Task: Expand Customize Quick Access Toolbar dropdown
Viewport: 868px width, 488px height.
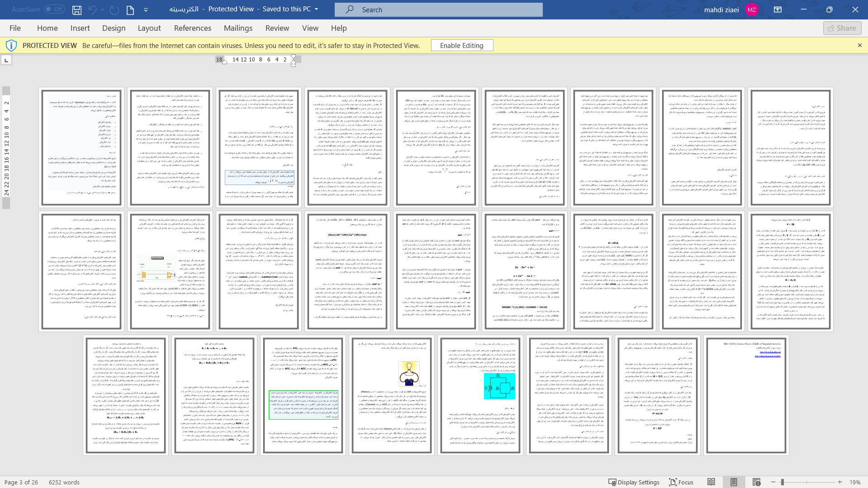Action: (146, 9)
